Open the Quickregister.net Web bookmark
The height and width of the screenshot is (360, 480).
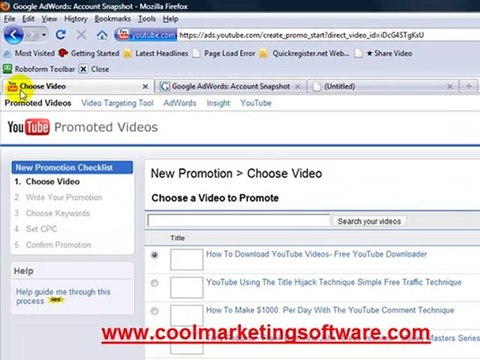pyautogui.click(x=304, y=53)
